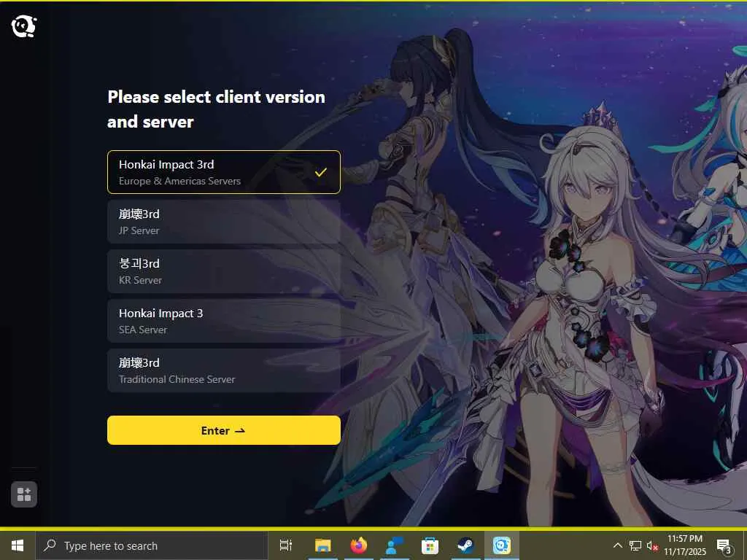This screenshot has width=747, height=560.
Task: Click the muted volume tray icon
Action: click(652, 545)
